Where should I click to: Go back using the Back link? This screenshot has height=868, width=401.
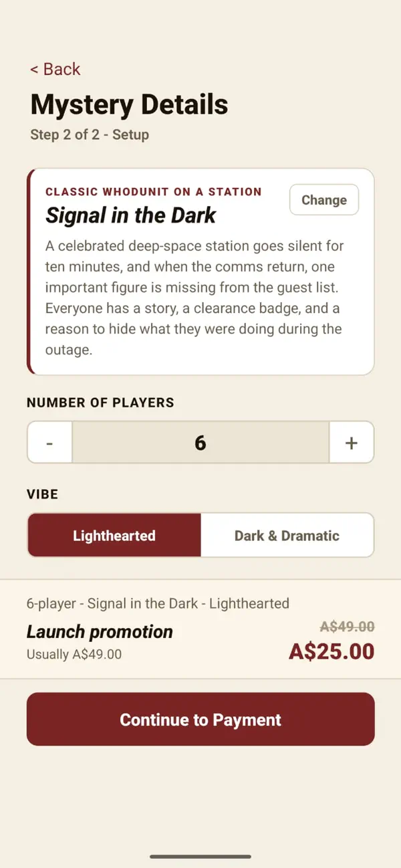55,69
